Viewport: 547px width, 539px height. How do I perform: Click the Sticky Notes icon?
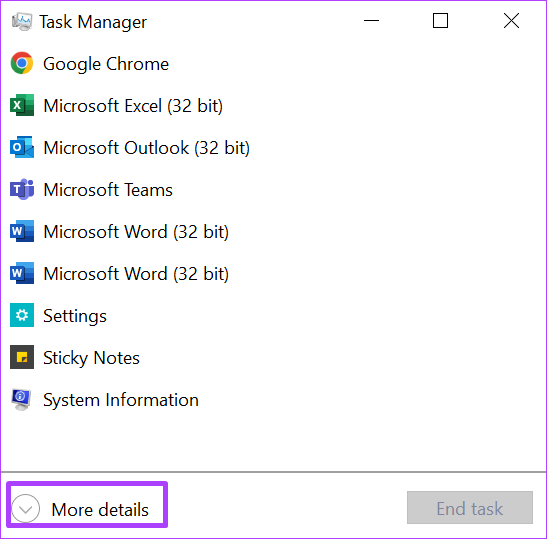pos(22,357)
